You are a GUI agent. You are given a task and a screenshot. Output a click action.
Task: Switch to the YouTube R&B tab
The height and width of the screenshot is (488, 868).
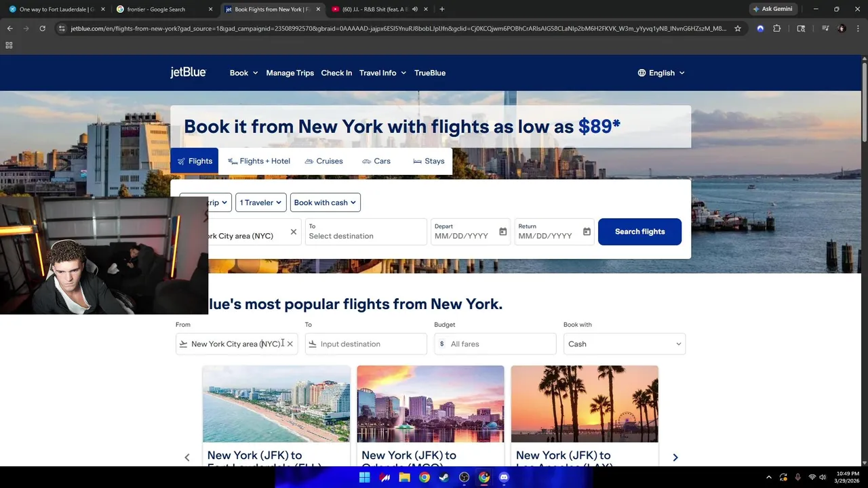378,9
